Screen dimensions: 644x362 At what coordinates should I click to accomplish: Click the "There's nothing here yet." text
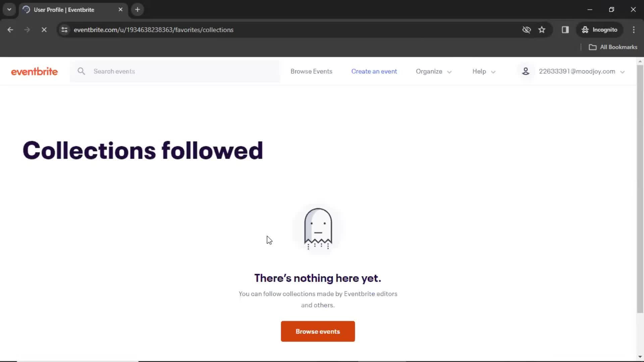(318, 278)
